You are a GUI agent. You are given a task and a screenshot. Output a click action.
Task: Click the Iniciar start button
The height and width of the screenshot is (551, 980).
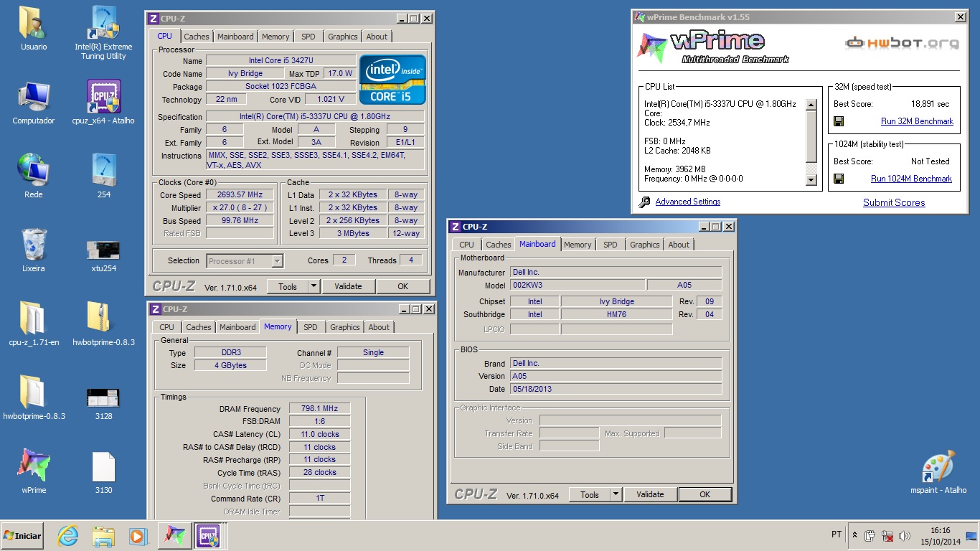22,536
